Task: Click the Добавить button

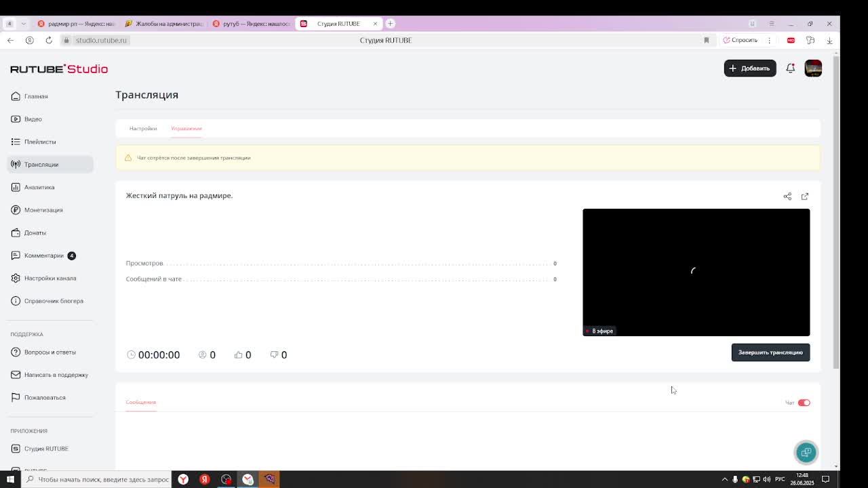Action: click(x=750, y=68)
